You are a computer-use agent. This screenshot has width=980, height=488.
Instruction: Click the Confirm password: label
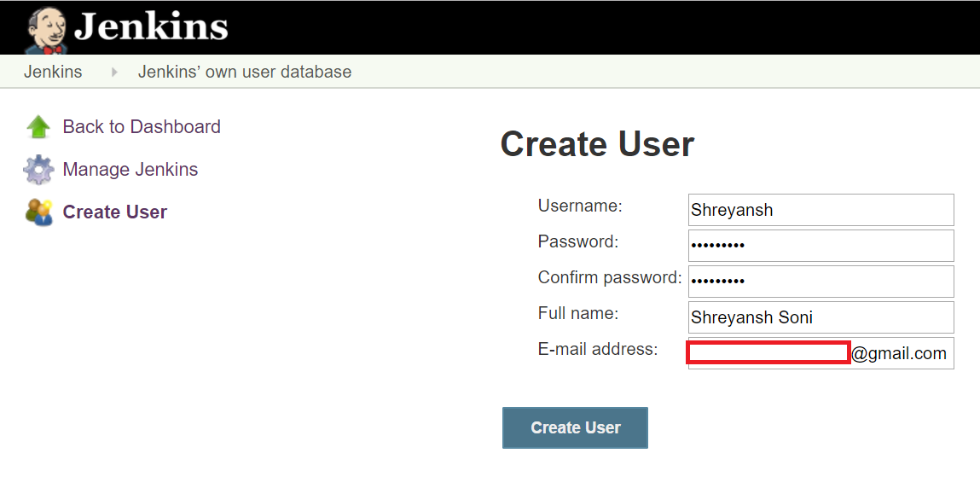[x=610, y=277]
